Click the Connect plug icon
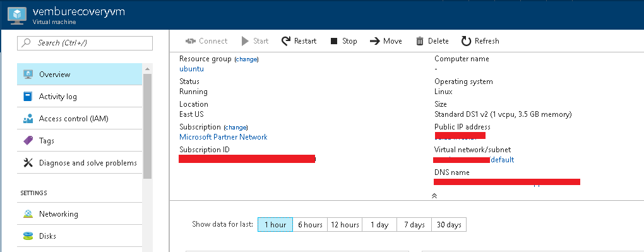Viewport: 644px width, 252px height. [x=190, y=41]
